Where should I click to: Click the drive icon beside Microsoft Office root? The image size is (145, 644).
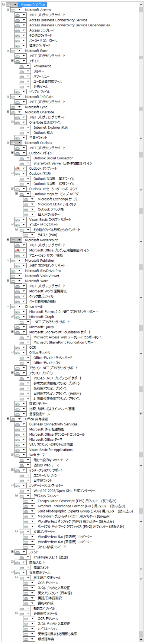click(9, 5)
